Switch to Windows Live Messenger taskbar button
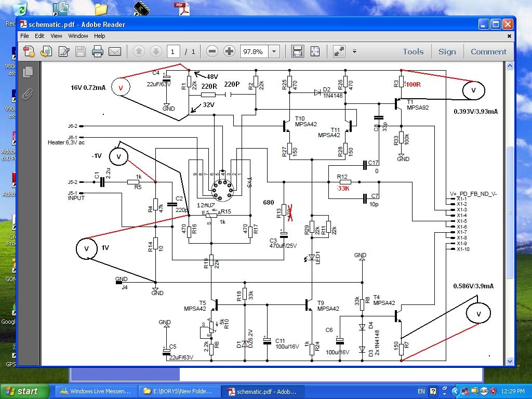Viewport: 532px width, 399px height. coord(96,391)
